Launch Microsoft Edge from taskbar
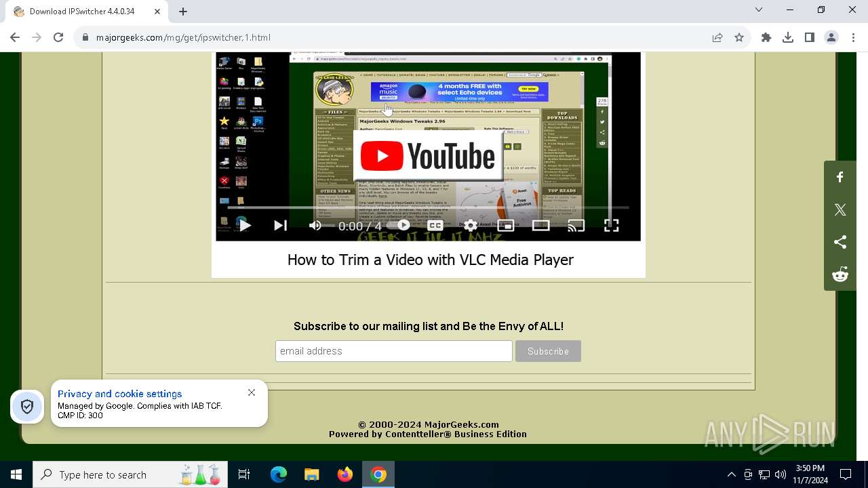The height and width of the screenshot is (488, 868). click(x=279, y=474)
